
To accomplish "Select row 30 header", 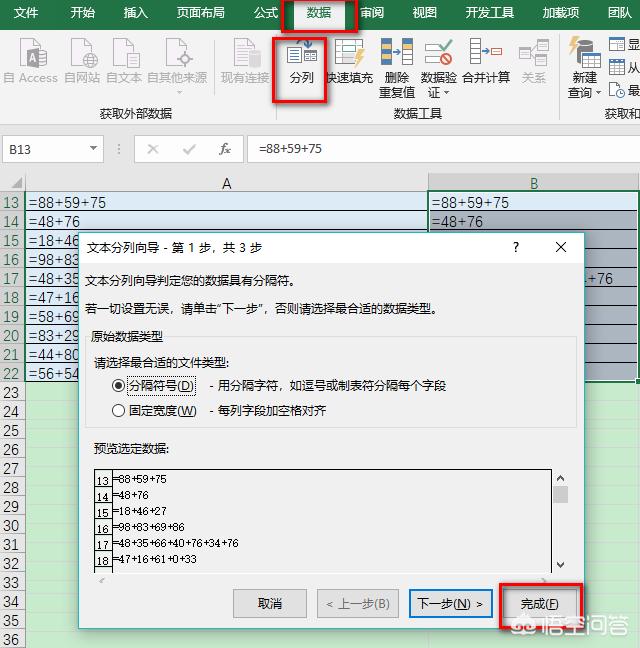I will [x=12, y=526].
